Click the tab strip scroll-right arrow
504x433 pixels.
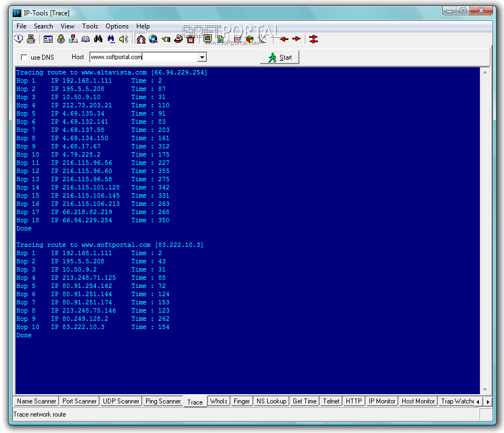pyautogui.click(x=488, y=401)
